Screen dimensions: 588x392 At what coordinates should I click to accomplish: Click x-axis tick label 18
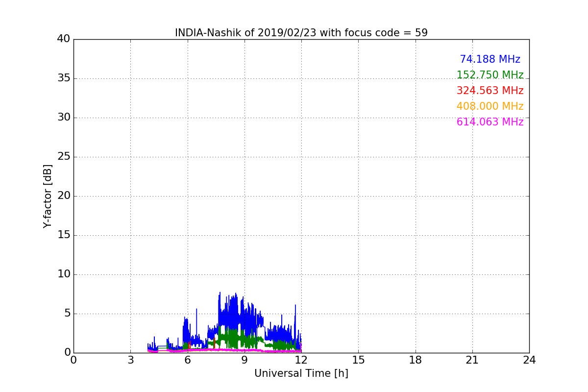tap(416, 360)
